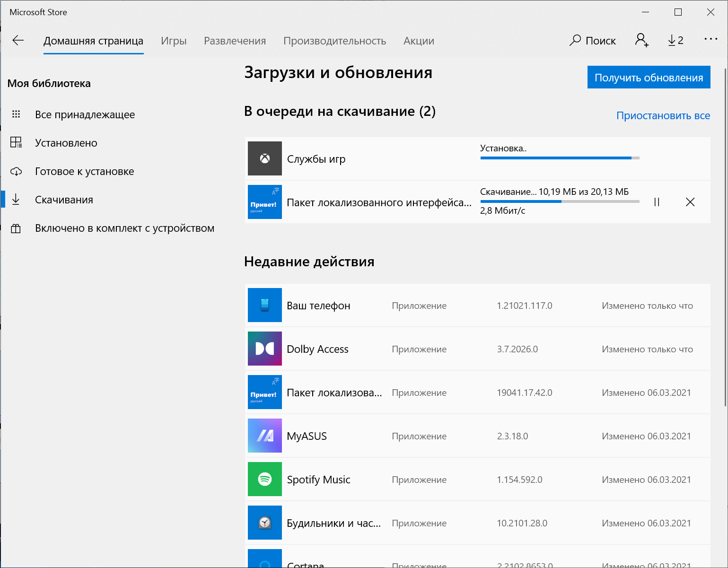Click Недавние действия heading
Viewport: 728px width, 568px height.
(309, 262)
